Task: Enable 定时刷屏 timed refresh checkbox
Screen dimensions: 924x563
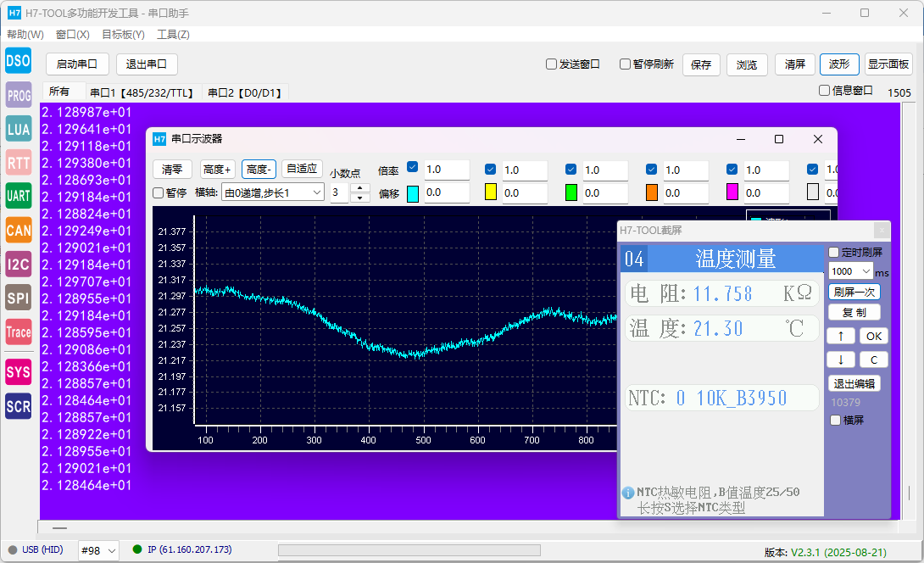Action: [834, 253]
